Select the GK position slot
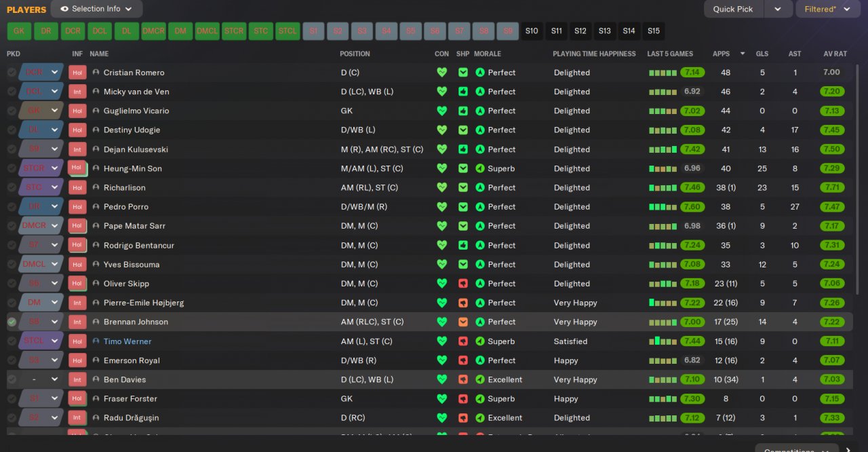This screenshot has height=452, width=868. [19, 31]
